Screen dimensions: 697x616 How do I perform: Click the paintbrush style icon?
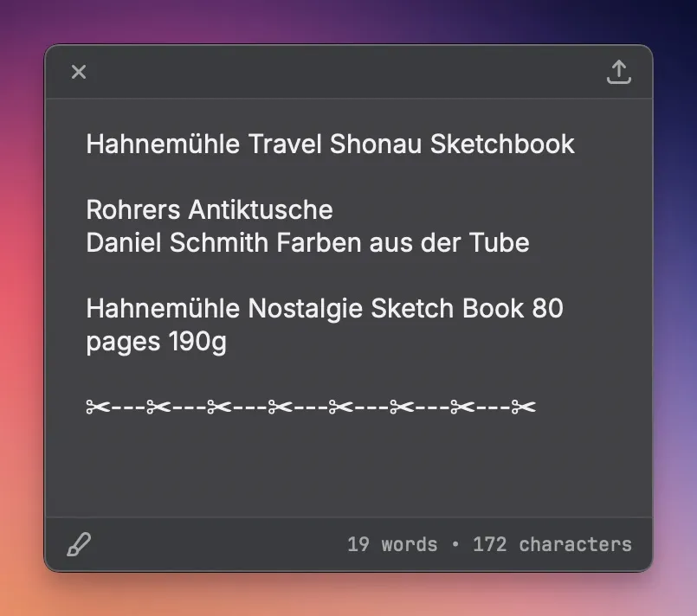(x=79, y=544)
